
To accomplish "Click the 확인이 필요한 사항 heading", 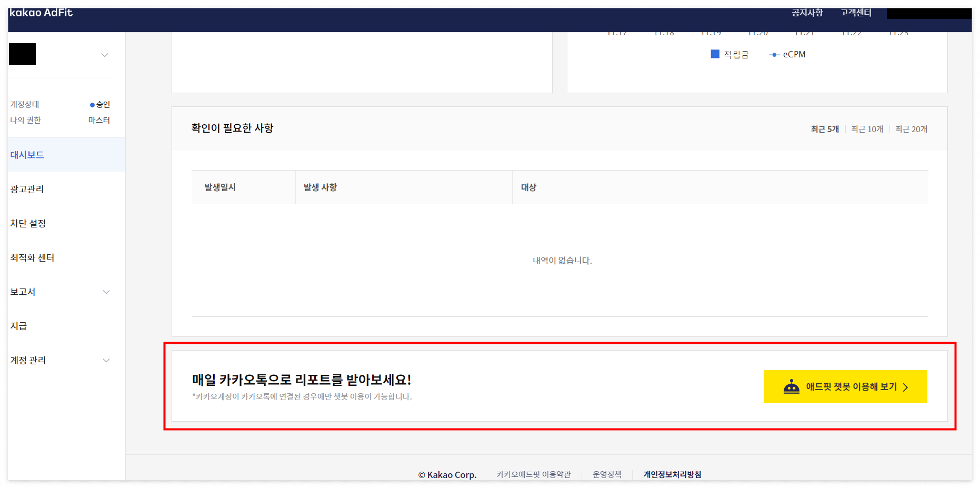I will [232, 128].
